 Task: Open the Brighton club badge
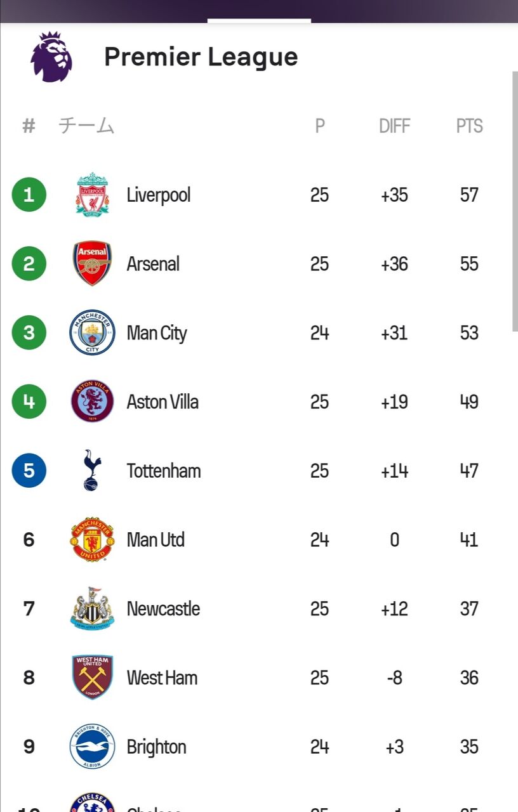point(92,747)
